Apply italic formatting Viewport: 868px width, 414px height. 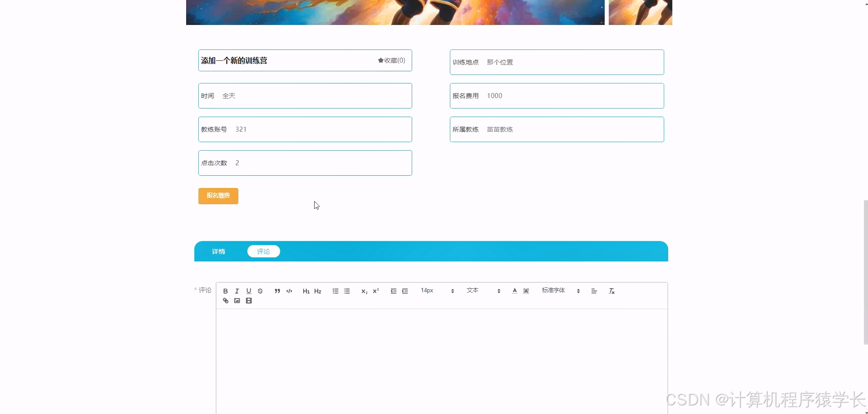237,291
